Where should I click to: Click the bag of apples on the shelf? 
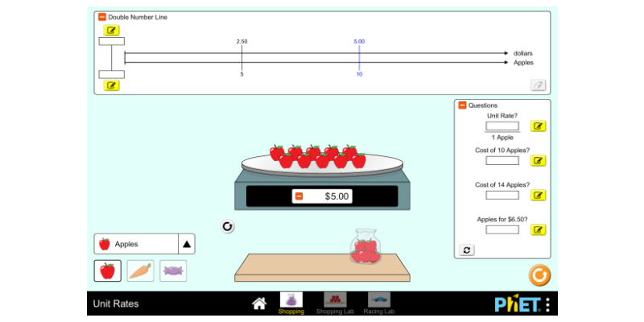click(365, 249)
